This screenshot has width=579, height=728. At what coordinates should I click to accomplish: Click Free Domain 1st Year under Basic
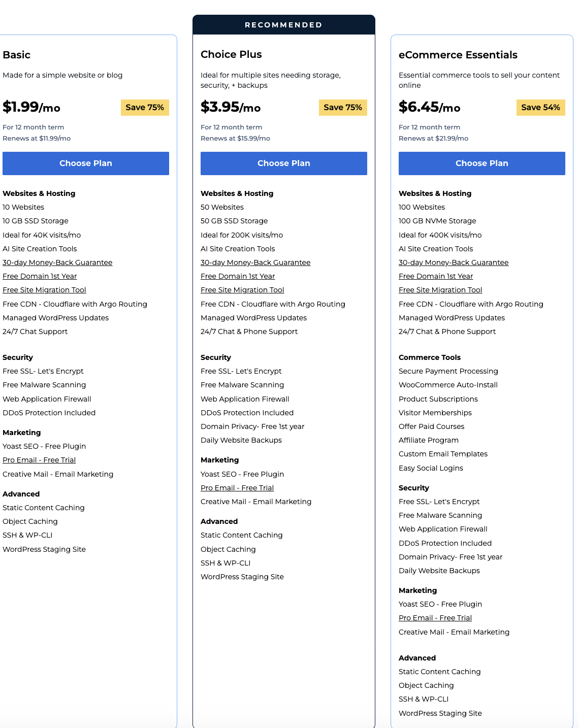[40, 276]
